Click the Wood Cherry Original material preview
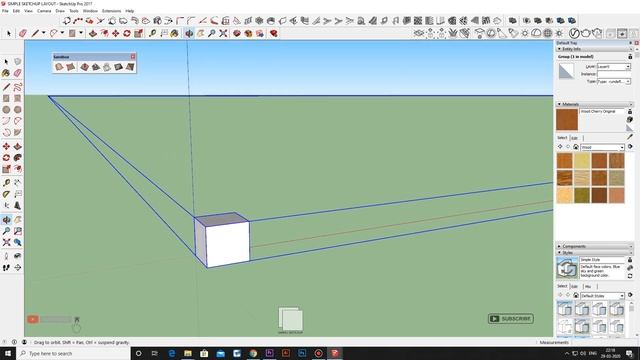This screenshot has width=640, height=360. [x=567, y=120]
